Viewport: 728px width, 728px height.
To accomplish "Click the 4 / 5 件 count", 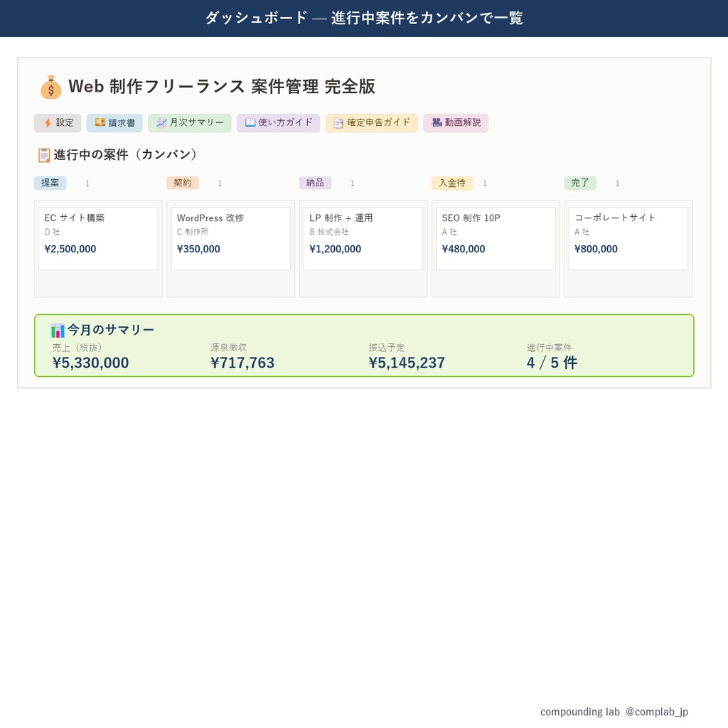I will (552, 363).
